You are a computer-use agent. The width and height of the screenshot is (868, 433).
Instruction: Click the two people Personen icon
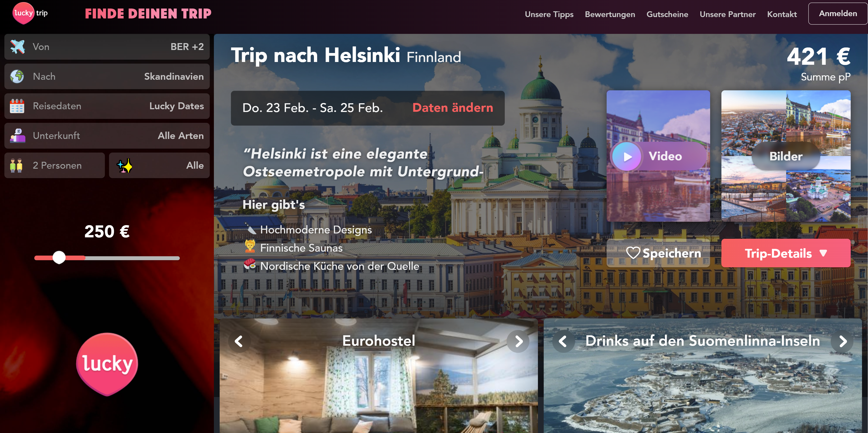click(16, 165)
